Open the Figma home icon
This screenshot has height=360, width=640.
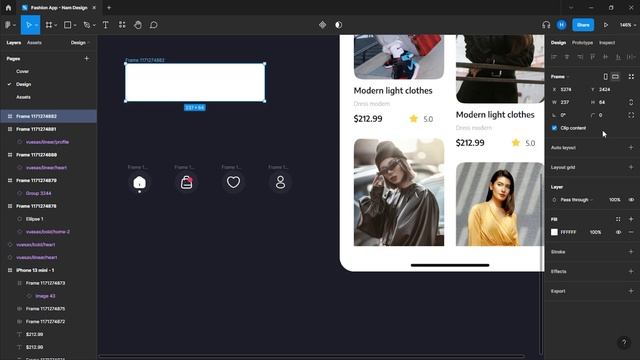click(x=8, y=7)
